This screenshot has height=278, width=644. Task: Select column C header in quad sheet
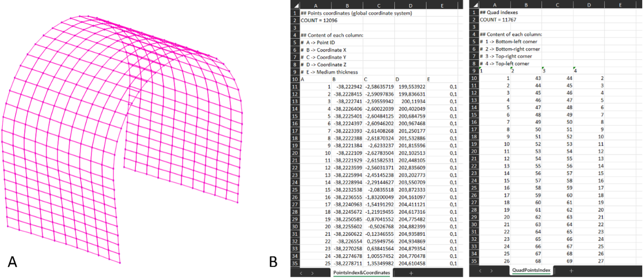pyautogui.click(x=557, y=5)
